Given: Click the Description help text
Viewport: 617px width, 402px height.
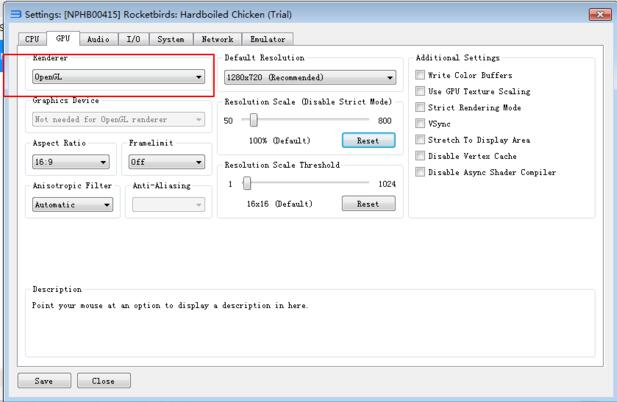Looking at the screenshot, I should (170, 305).
